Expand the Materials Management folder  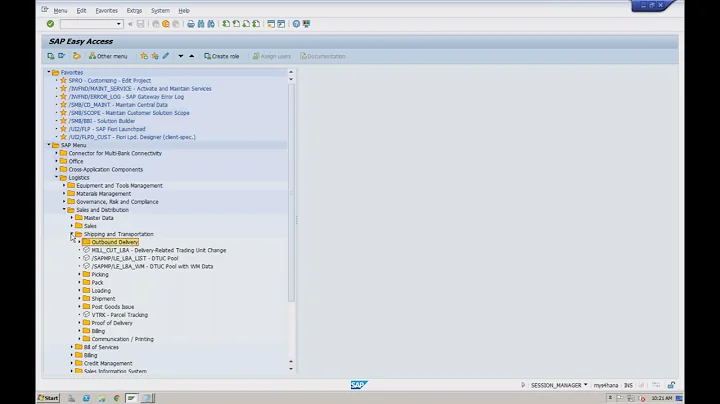click(64, 193)
